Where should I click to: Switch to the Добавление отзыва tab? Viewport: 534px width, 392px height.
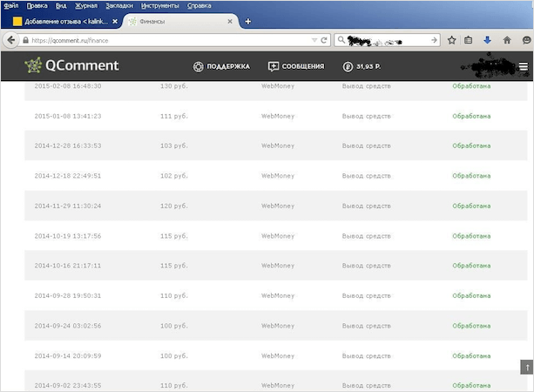click(61, 21)
